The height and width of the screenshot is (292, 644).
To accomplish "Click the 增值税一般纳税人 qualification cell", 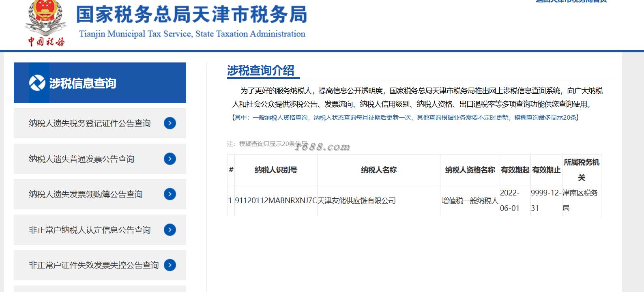I will coord(470,201).
